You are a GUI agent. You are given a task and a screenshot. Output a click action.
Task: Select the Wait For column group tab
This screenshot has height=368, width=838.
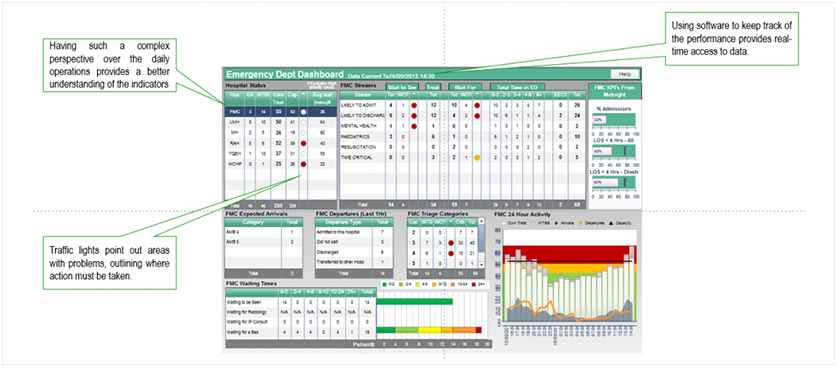point(465,86)
